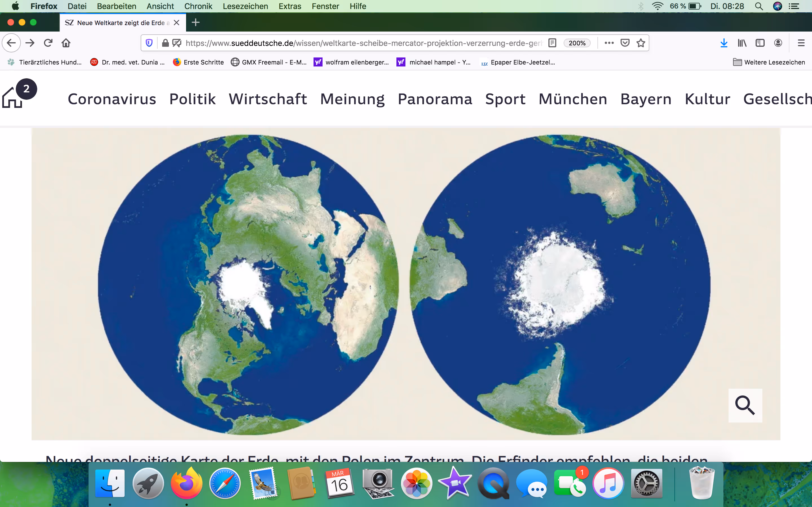Click the image magnifier enlarge button
The height and width of the screenshot is (507, 812).
(x=745, y=405)
